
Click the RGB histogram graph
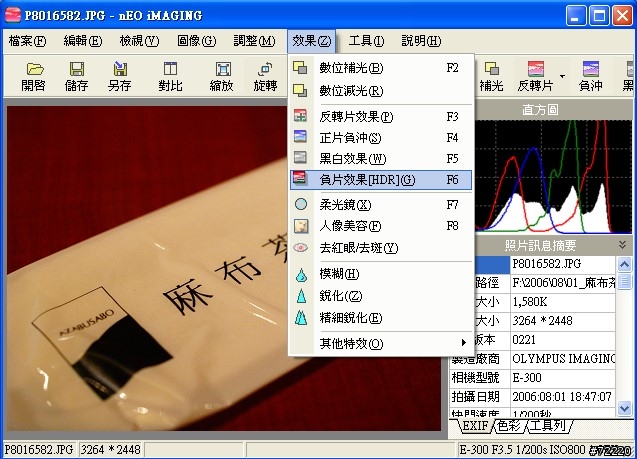coord(553,176)
